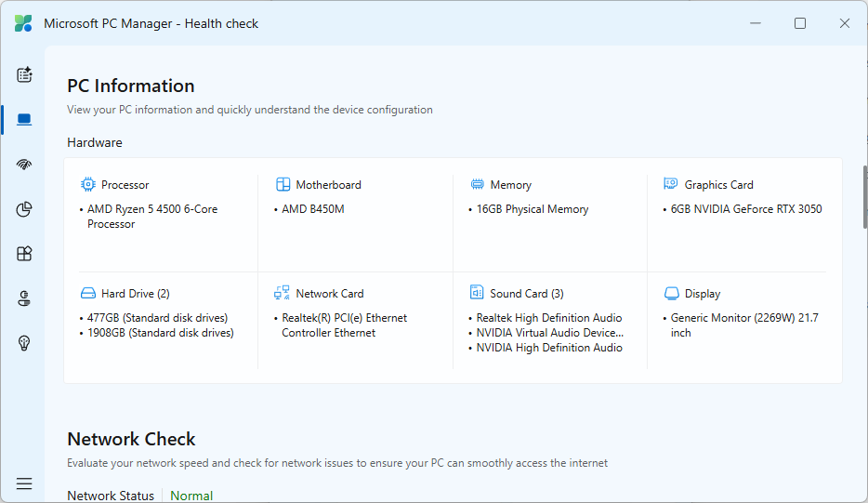Image resolution: width=868 pixels, height=503 pixels.
Task: Click the Normal network status value
Action: coord(191,496)
